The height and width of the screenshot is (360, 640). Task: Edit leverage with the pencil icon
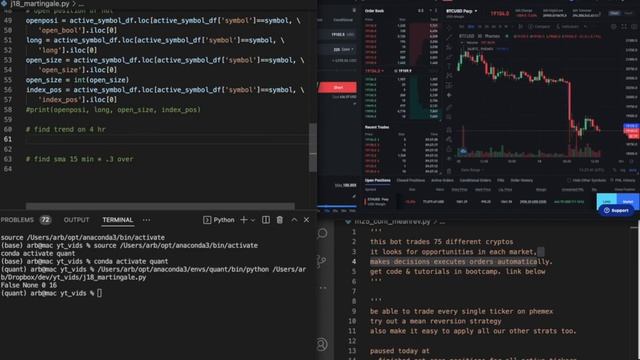(x=354, y=196)
